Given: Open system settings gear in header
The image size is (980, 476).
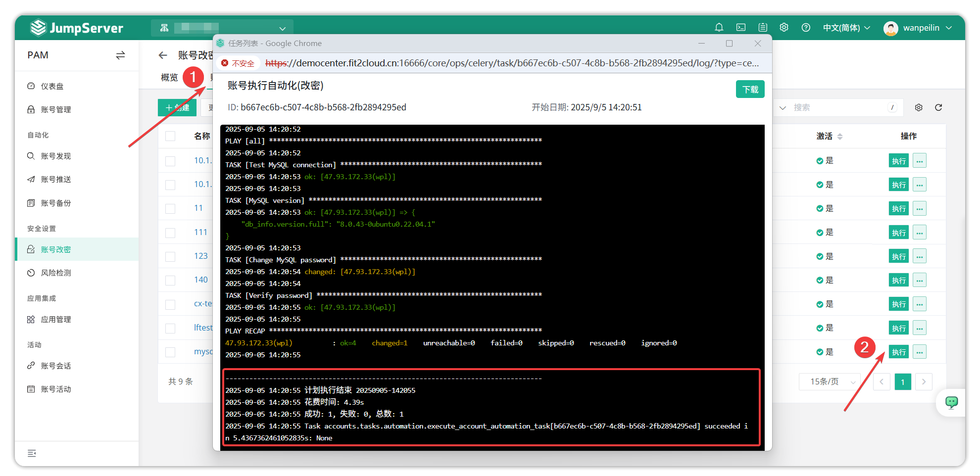Looking at the screenshot, I should tap(784, 28).
